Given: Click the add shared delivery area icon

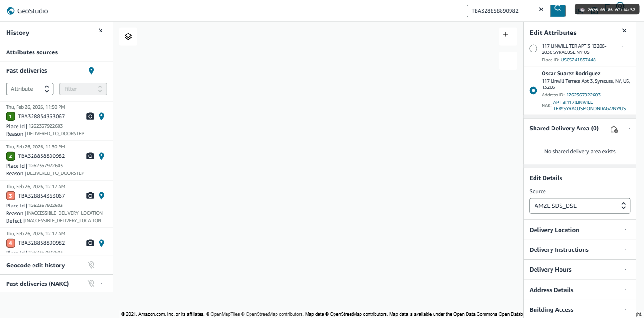Looking at the screenshot, I should (614, 129).
